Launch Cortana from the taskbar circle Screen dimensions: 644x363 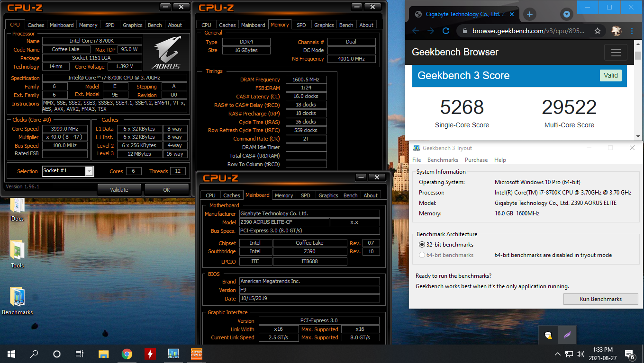coord(57,354)
